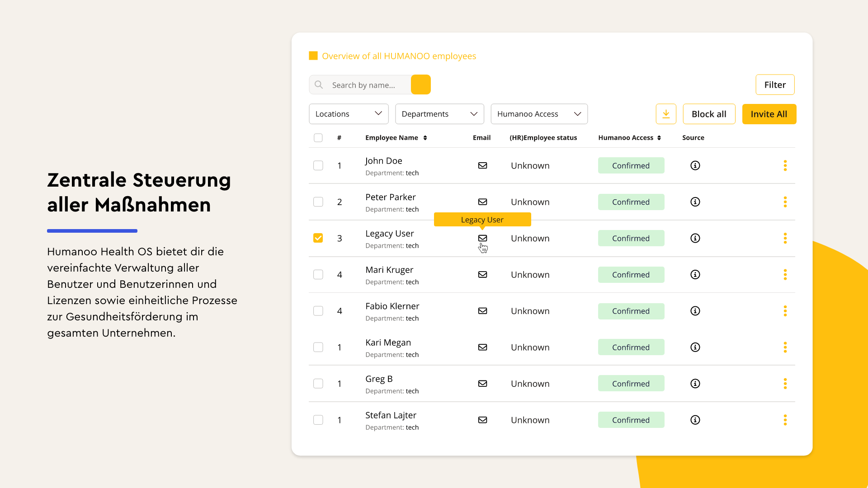
Task: Toggle the select-all header checkbox
Action: 318,138
